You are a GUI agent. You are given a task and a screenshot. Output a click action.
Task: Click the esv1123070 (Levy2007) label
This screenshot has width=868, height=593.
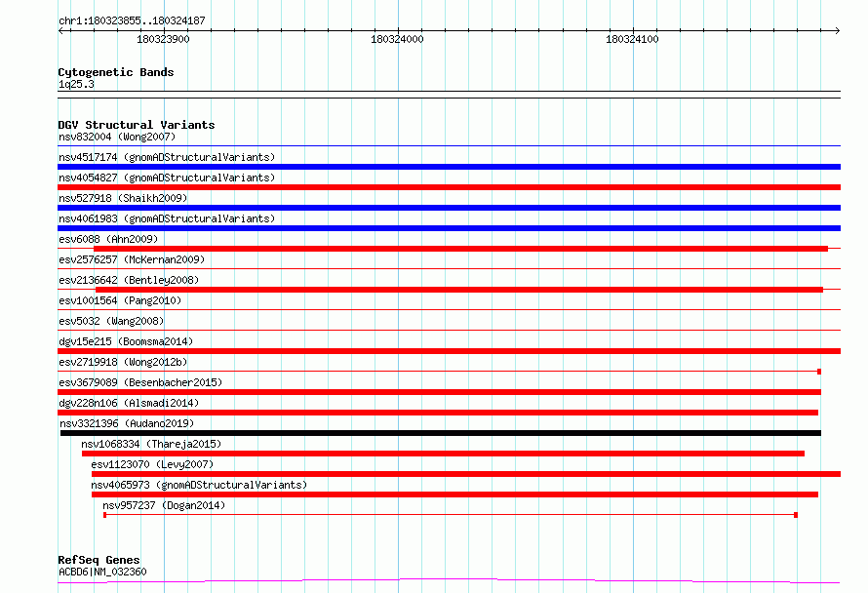click(x=152, y=464)
